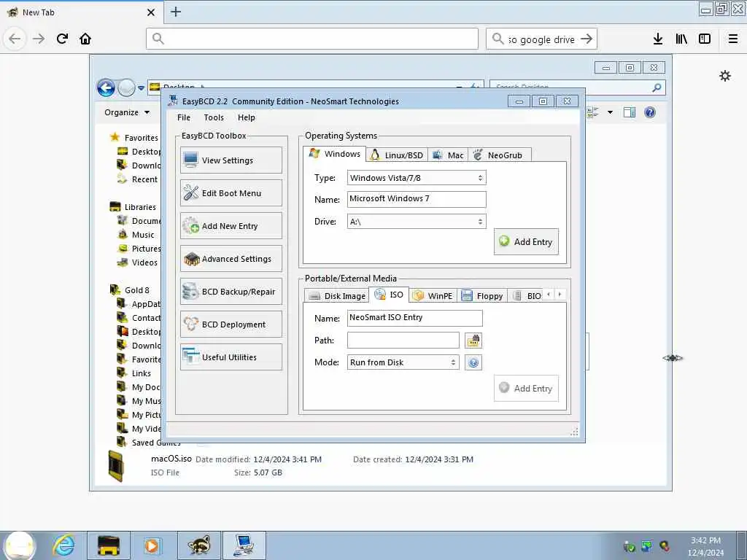Select the ISO media tab
The image size is (747, 560).
[x=390, y=295]
